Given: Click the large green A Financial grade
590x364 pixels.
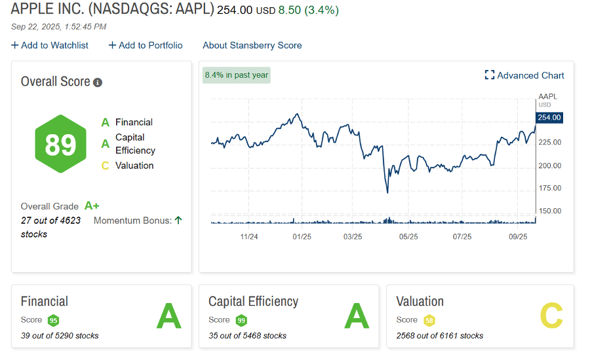Looking at the screenshot, I should point(168,317).
